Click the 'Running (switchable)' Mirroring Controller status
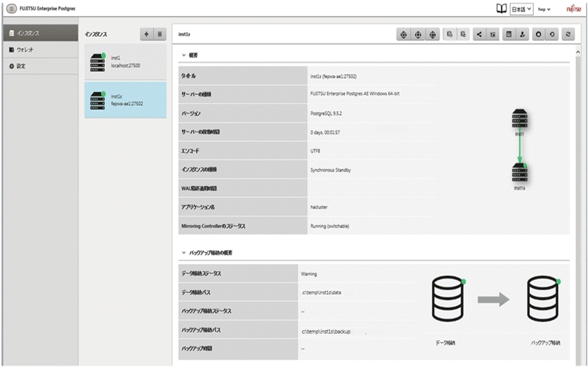The width and height of the screenshot is (588, 367). [329, 226]
